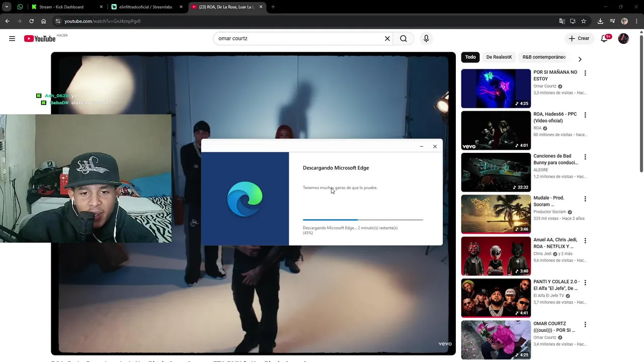Click the Microsoft Edge logo in installer
644x362 pixels.
click(x=245, y=199)
